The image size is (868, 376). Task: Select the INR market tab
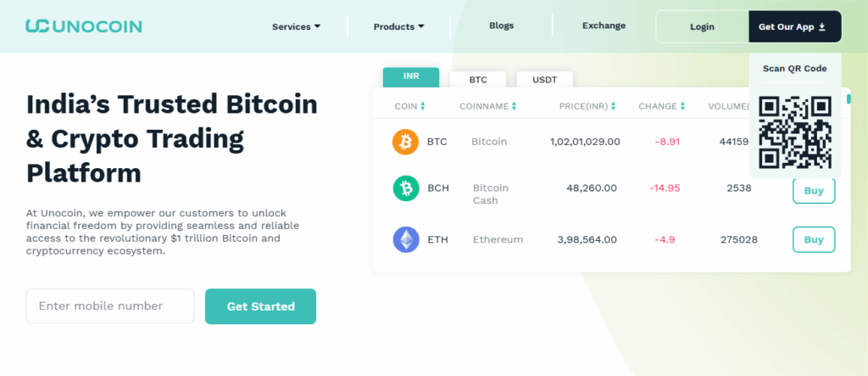coord(411,76)
